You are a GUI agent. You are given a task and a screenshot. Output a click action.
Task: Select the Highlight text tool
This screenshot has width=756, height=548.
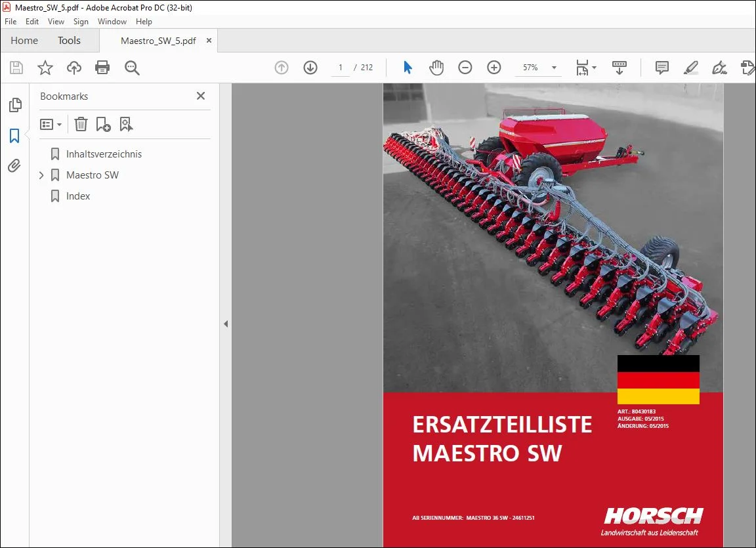coord(691,68)
